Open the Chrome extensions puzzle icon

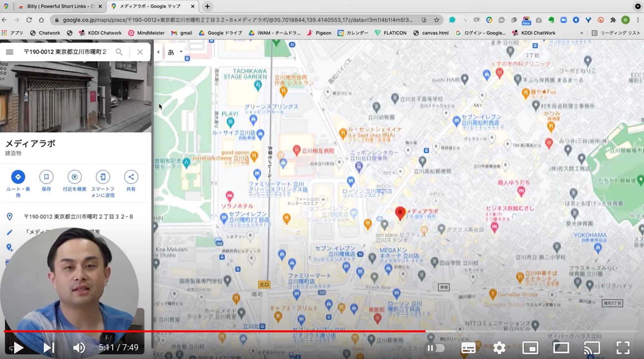tap(613, 20)
